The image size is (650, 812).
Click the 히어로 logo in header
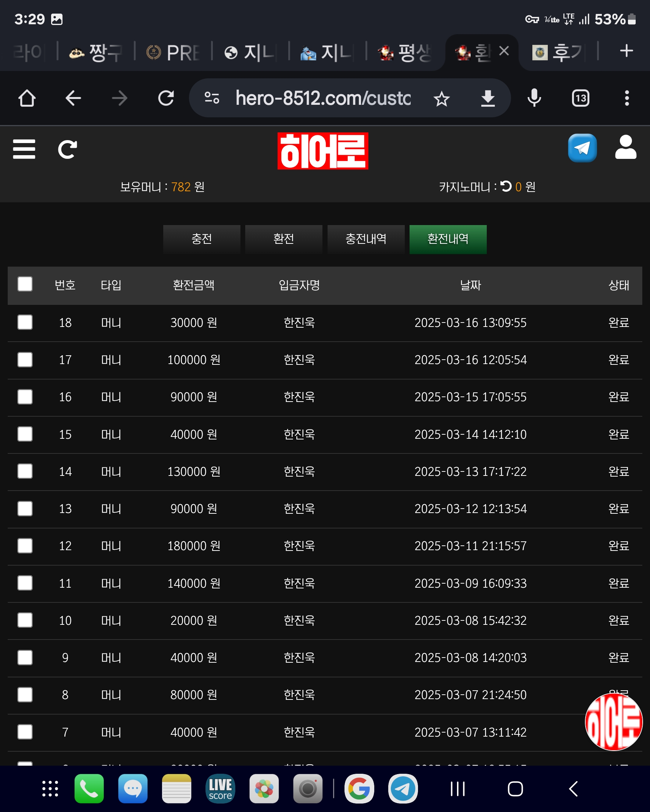[323, 151]
